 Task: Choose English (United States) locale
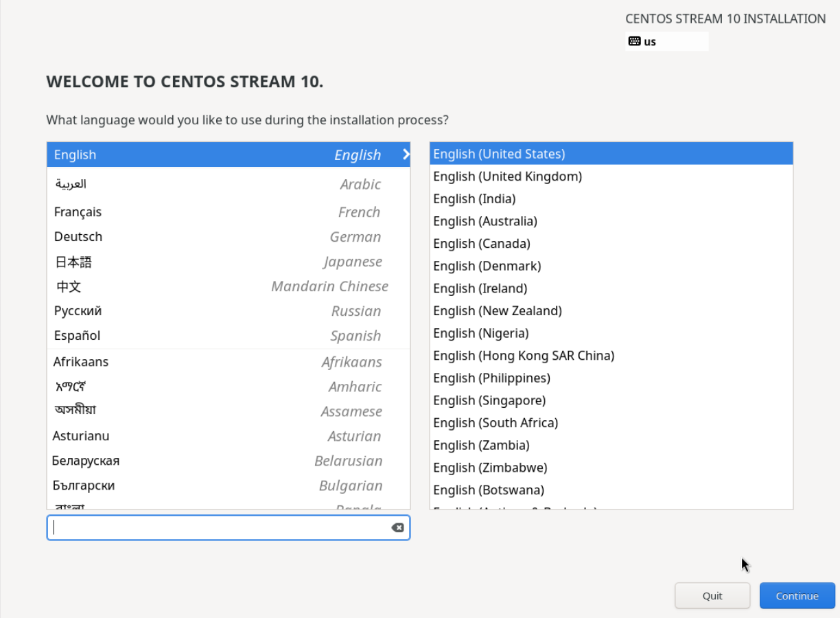point(611,154)
